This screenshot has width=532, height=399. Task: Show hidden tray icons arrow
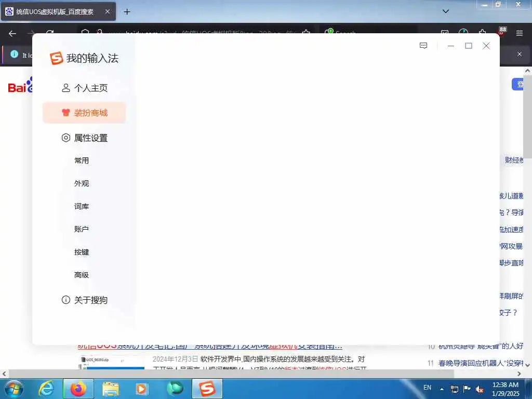442,389
